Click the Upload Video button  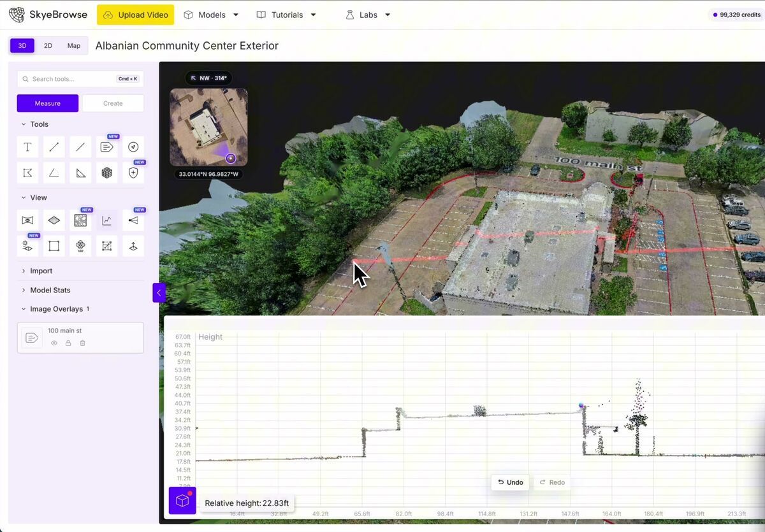[135, 15]
